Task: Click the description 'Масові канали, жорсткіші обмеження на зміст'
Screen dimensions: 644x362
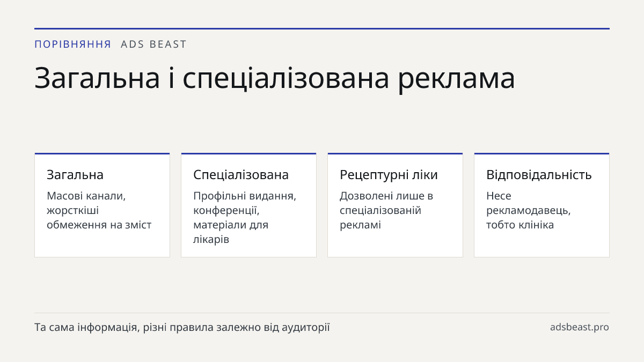Action: click(99, 210)
